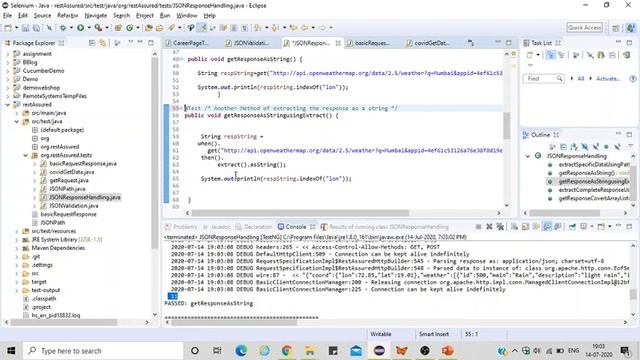
Task: Toggle Scroll Lock in the Console toolbar
Action: 526,227
